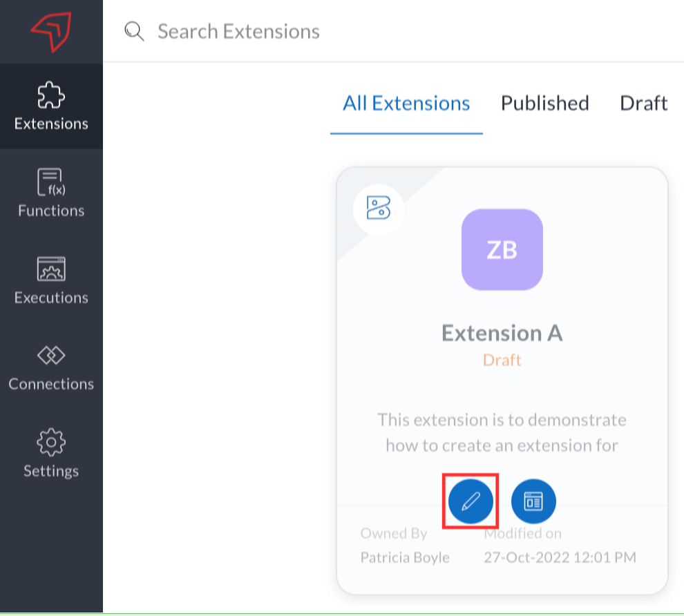The width and height of the screenshot is (684, 616).
Task: Open the Extensions sidebar section
Action: (52, 106)
